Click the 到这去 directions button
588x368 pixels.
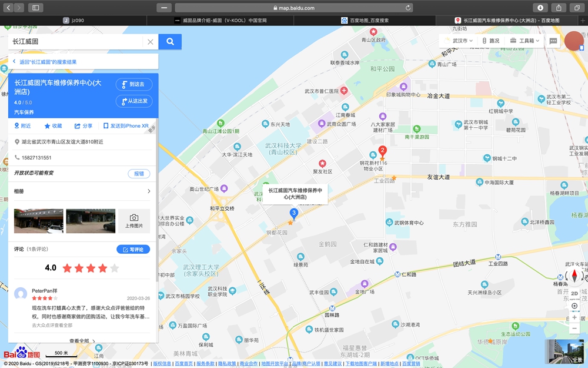tap(134, 84)
